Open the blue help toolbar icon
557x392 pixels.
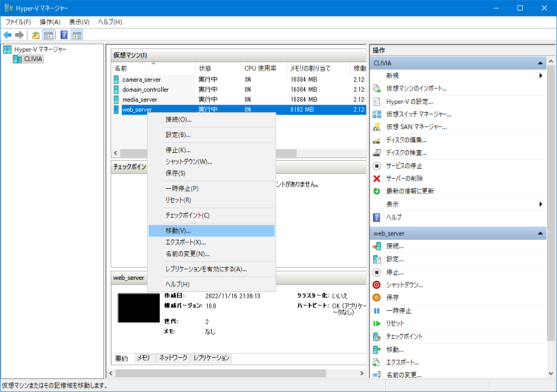point(64,35)
